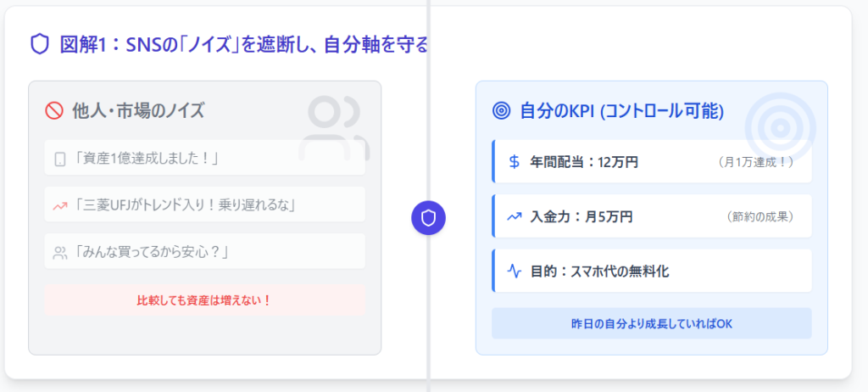
Task: Click the blue target icon beside 自分のKPI
Action: tap(502, 110)
